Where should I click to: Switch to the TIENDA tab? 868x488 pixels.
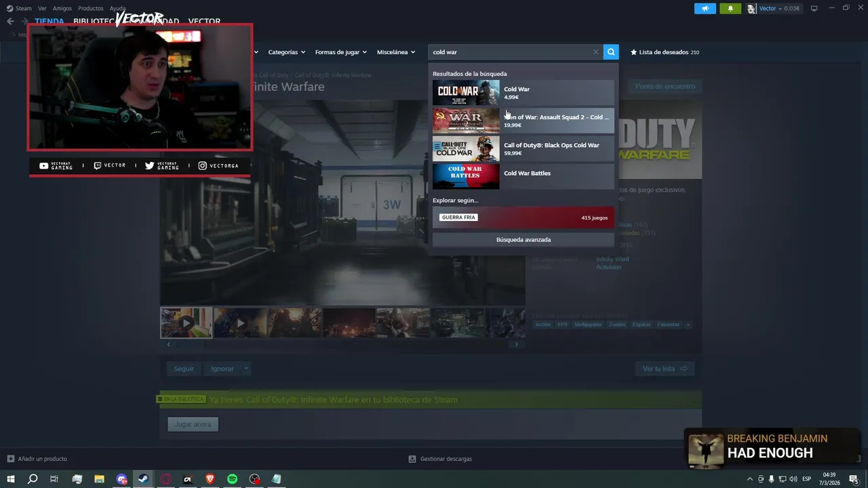(50, 21)
